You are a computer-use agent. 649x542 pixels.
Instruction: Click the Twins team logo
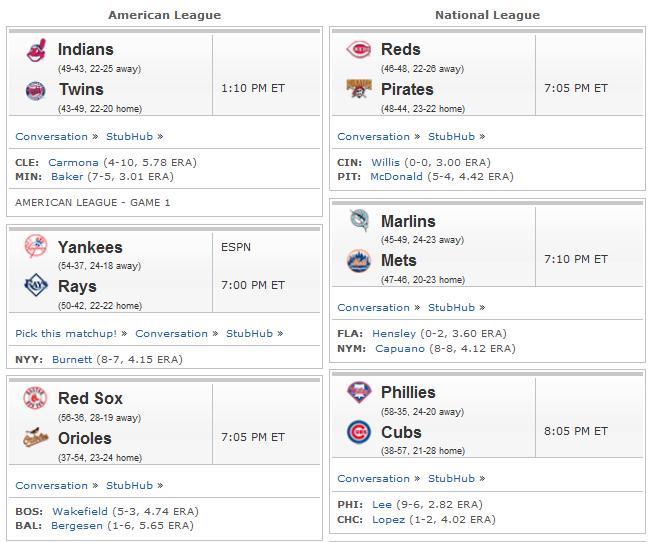coord(36,91)
